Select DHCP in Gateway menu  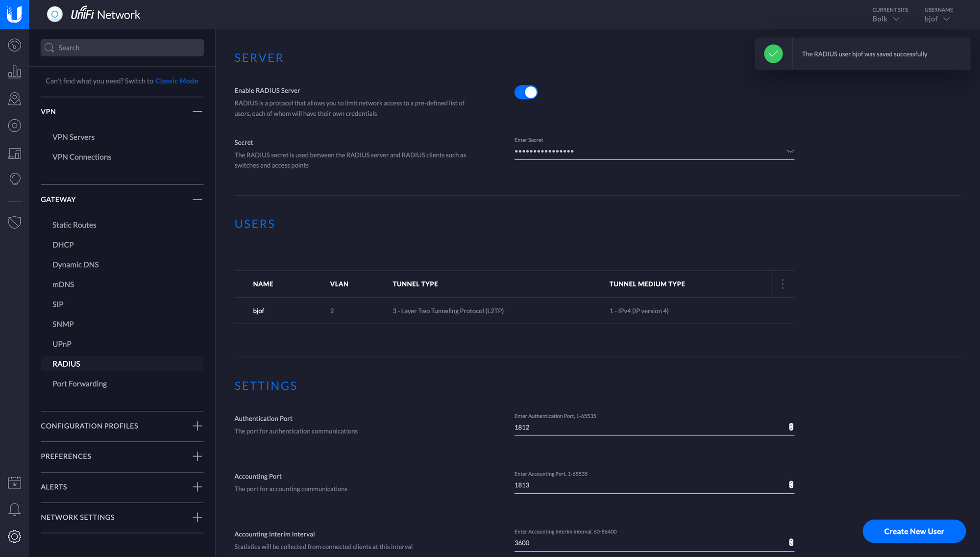pyautogui.click(x=63, y=245)
